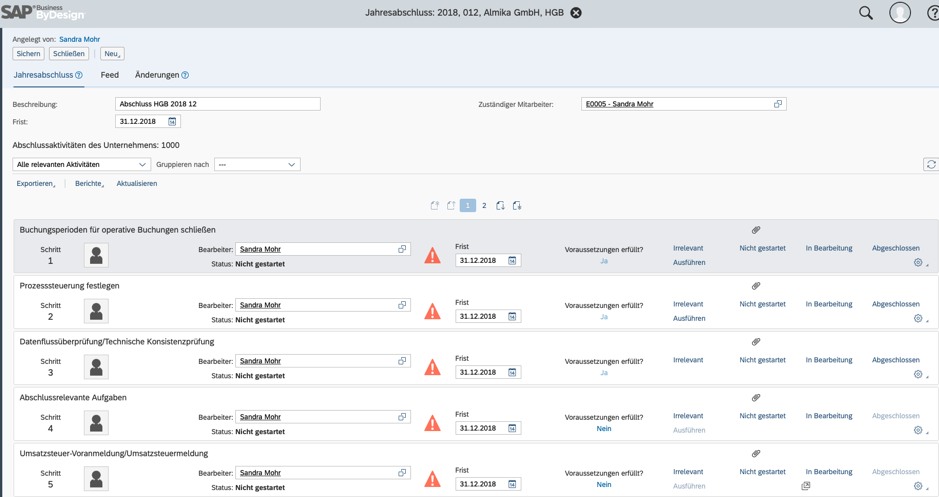This screenshot has height=497, width=939.
Task: Open Sandra Mohr link next to Angelegt von
Action: [80, 40]
